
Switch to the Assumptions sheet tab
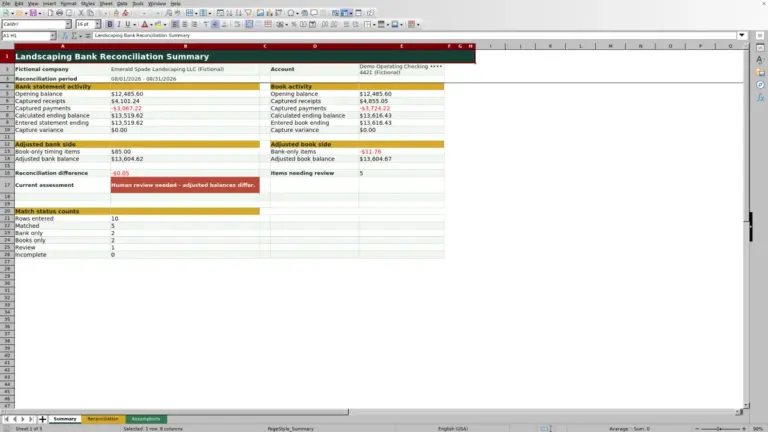pyautogui.click(x=146, y=419)
